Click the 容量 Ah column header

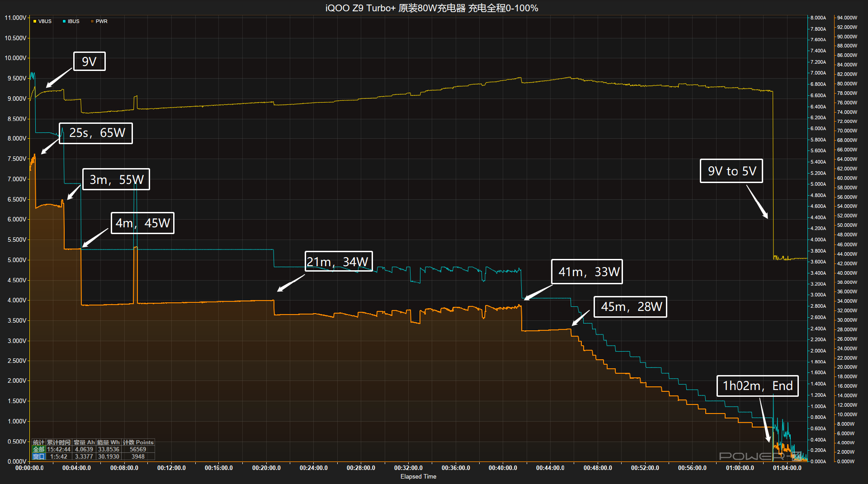click(84, 442)
